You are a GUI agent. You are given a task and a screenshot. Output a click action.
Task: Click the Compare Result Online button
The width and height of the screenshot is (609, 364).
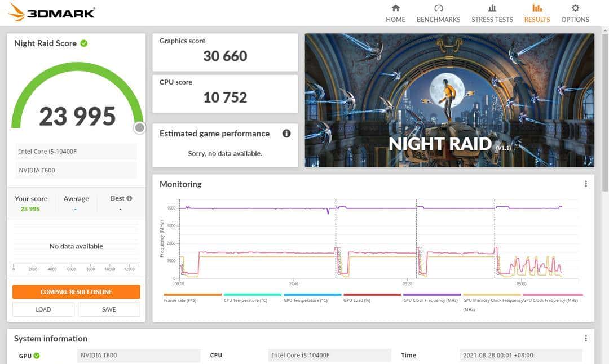point(76,292)
